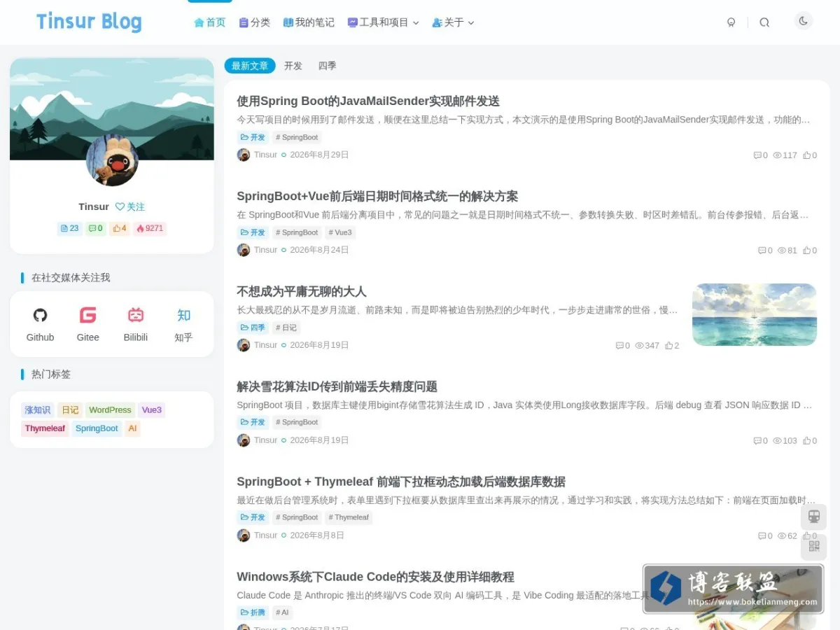
Task: Open article SpringBoot + Thymeleaf 前端下拉框动态加载后端数据库数据
Action: pos(401,482)
